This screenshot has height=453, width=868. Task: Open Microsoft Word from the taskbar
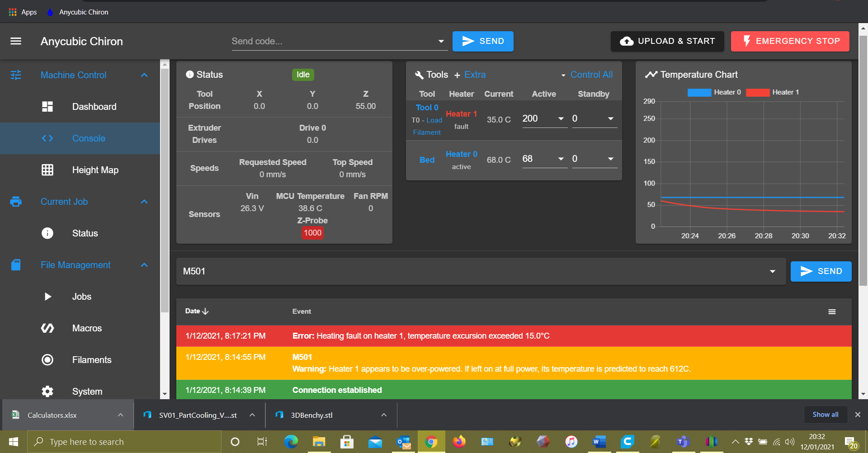click(599, 442)
